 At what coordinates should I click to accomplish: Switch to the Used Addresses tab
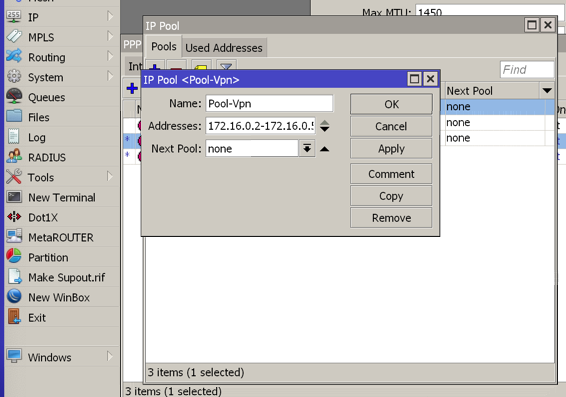tap(224, 48)
